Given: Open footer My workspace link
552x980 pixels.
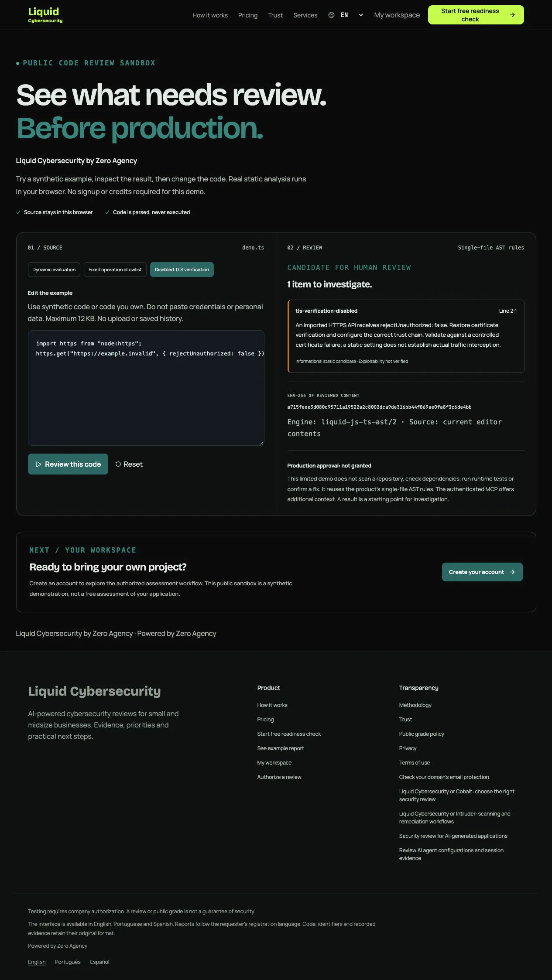Looking at the screenshot, I should 274,762.
